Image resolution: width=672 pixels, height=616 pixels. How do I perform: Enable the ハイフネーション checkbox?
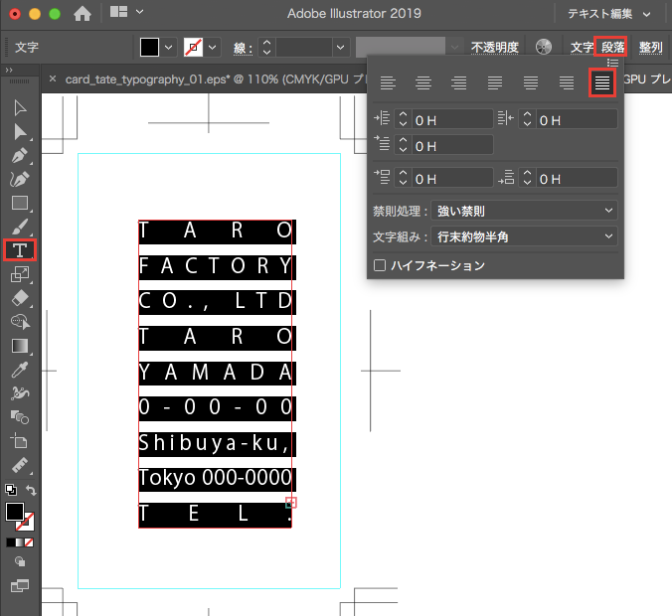379,265
